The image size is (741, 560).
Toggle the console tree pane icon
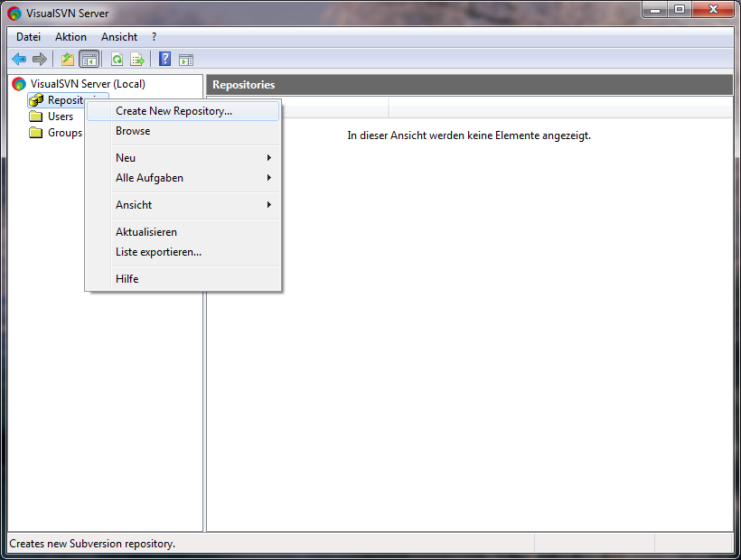pos(89,60)
